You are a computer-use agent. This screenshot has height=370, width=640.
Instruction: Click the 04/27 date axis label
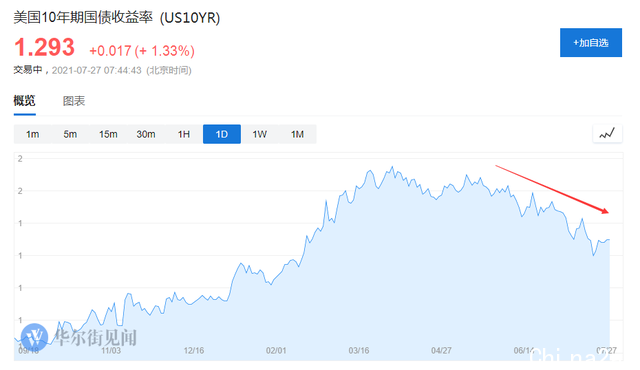(x=442, y=350)
